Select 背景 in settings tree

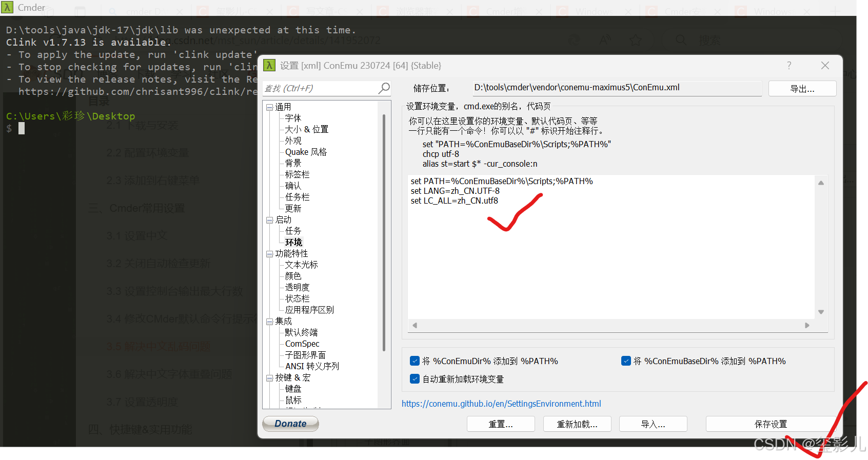[x=293, y=163]
